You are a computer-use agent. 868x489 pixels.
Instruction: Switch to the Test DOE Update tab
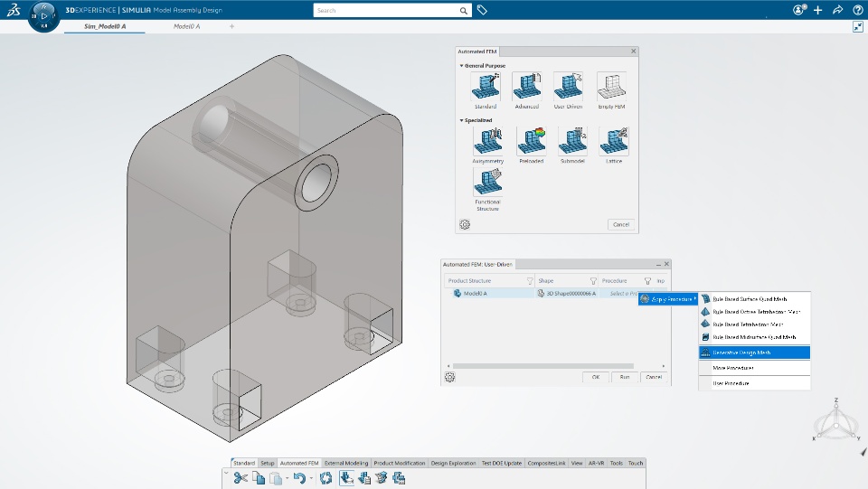[502, 463]
